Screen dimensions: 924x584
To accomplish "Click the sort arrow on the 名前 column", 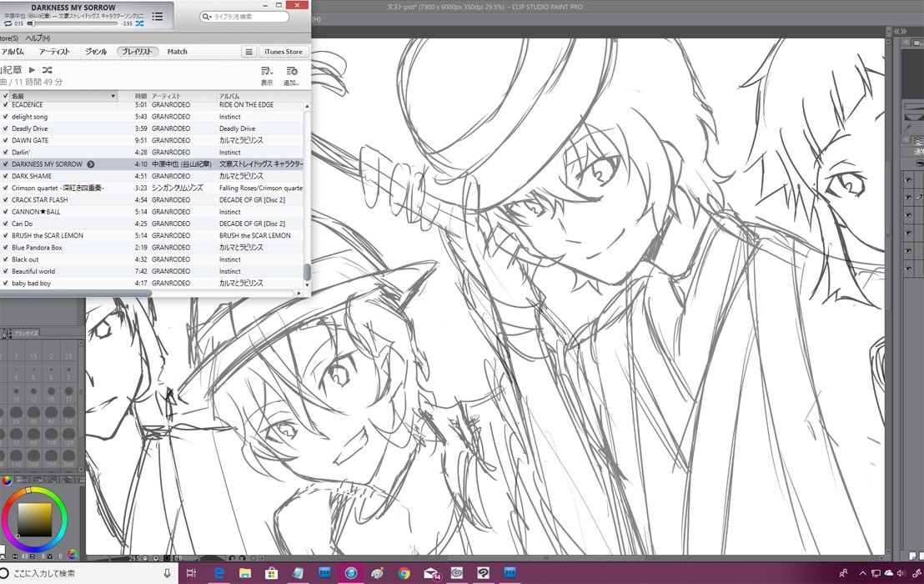I will click(x=113, y=96).
